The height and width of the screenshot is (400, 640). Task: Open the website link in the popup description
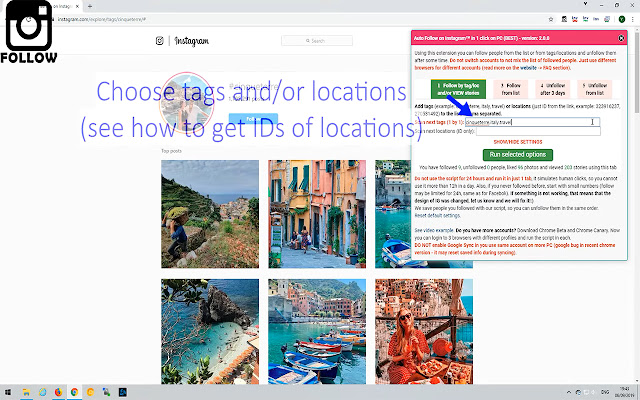pyautogui.click(x=528, y=68)
